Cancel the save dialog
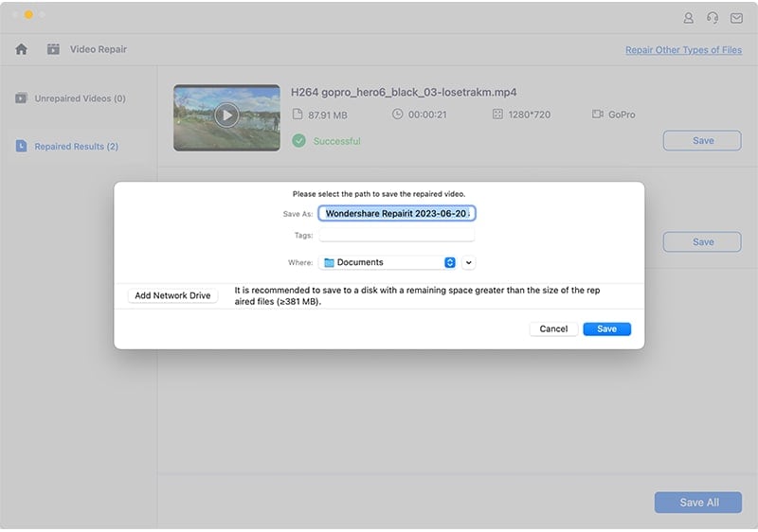Image resolution: width=758 pixels, height=532 pixels. click(553, 328)
